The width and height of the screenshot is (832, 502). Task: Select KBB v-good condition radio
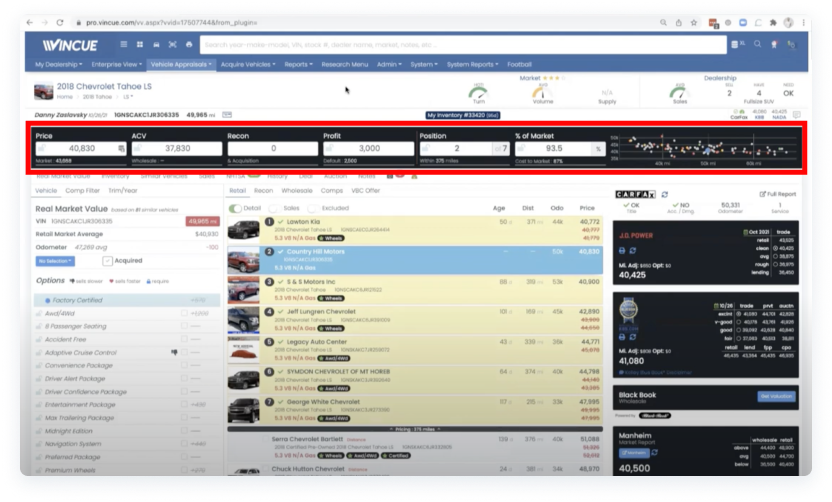coord(738,322)
